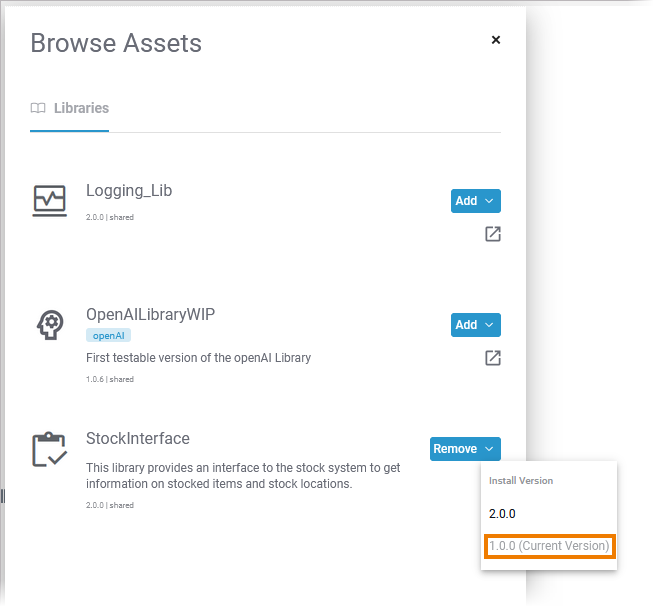Click the StockInterface library title
This screenshot has width=654, height=607.
coord(138,438)
